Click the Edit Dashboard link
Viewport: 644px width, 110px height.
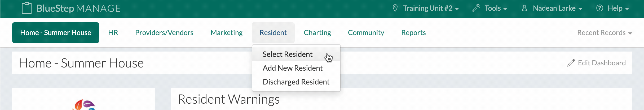click(x=602, y=63)
